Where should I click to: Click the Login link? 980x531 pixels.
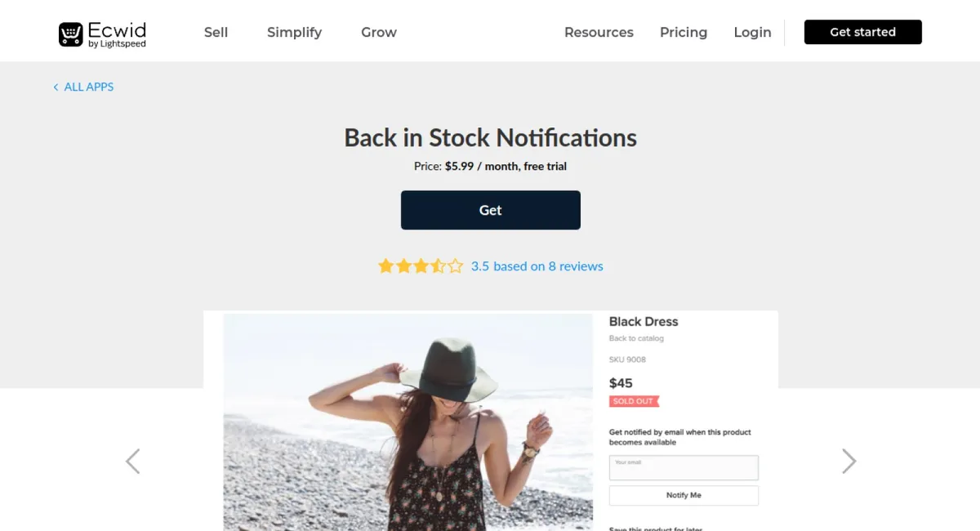click(752, 33)
